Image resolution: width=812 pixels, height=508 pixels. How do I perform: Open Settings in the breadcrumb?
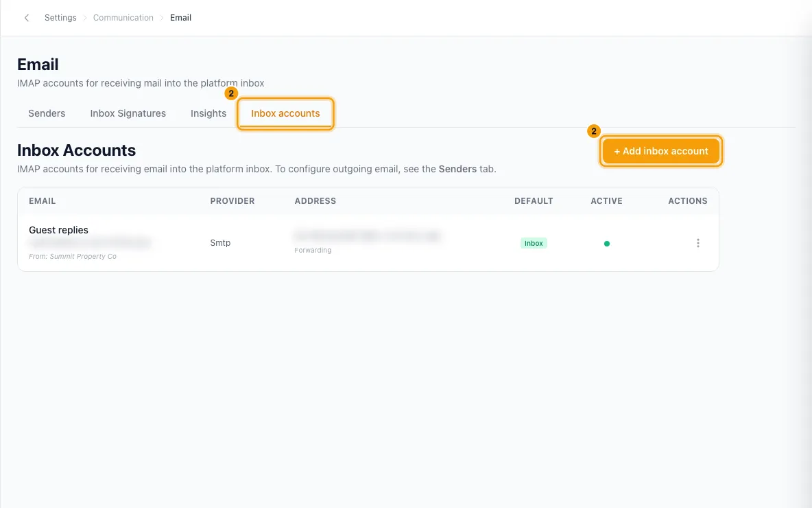pos(60,18)
